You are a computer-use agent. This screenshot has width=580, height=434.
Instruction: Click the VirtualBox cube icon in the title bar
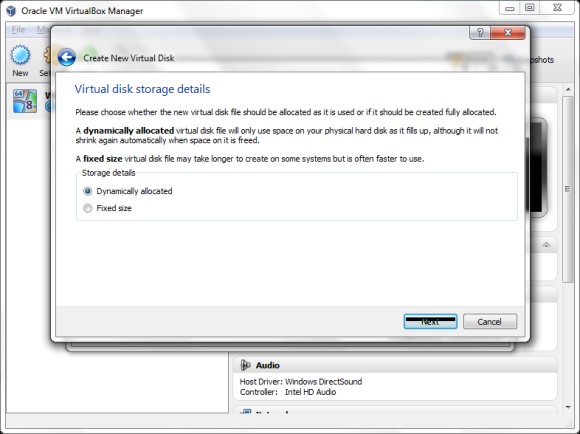[x=11, y=11]
